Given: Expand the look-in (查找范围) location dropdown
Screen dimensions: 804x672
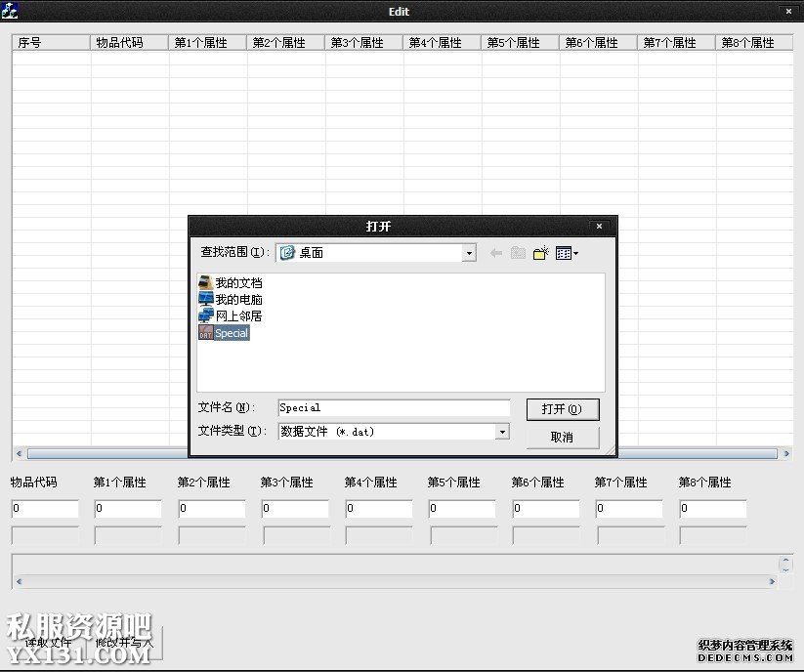Looking at the screenshot, I should 469,253.
